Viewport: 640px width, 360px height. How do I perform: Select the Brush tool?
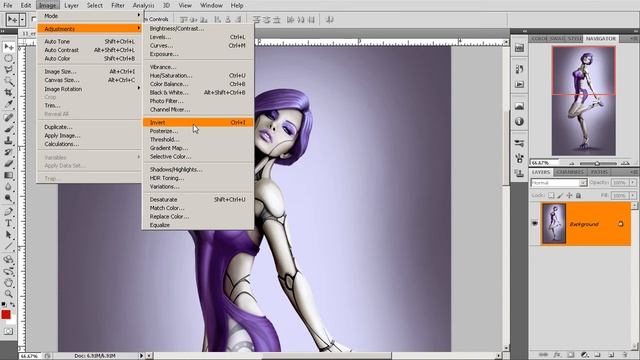point(9,129)
